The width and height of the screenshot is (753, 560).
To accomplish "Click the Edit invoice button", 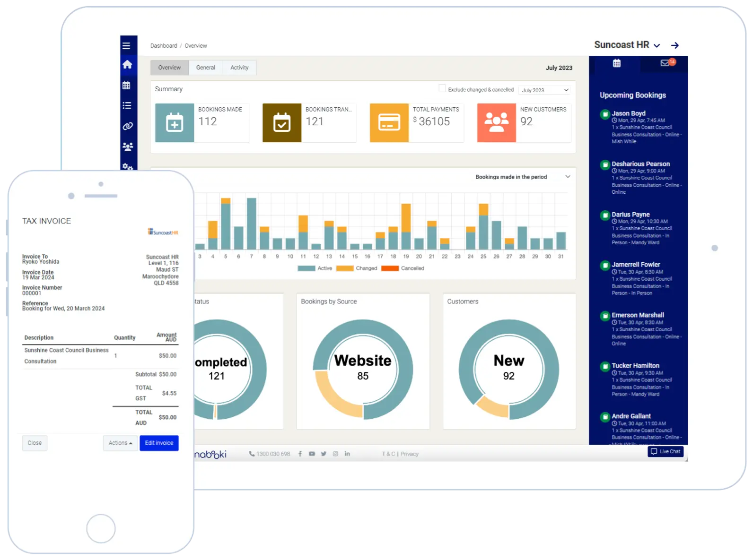I will coord(159,443).
